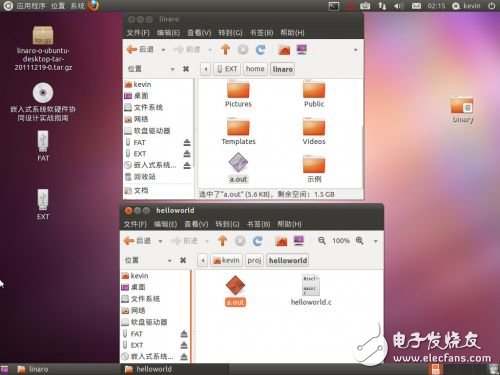Click clock showing 02:15
500x375 pixels.
436,6
